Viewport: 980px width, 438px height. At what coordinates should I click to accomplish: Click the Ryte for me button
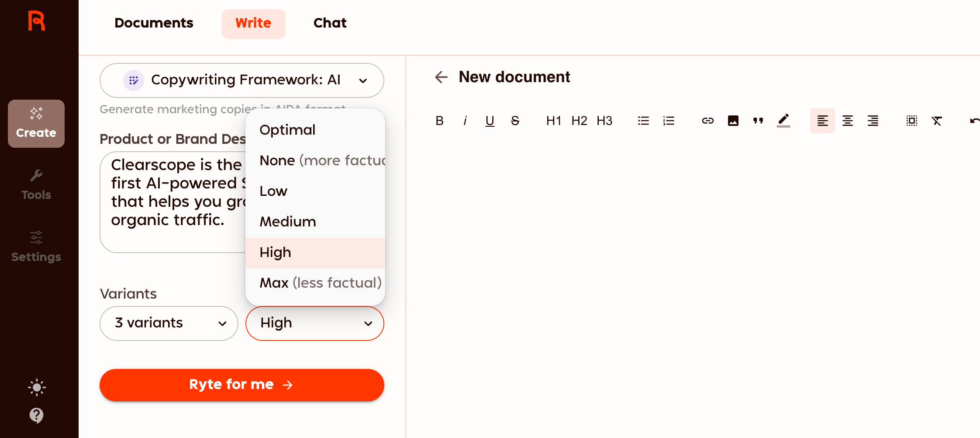tap(242, 385)
